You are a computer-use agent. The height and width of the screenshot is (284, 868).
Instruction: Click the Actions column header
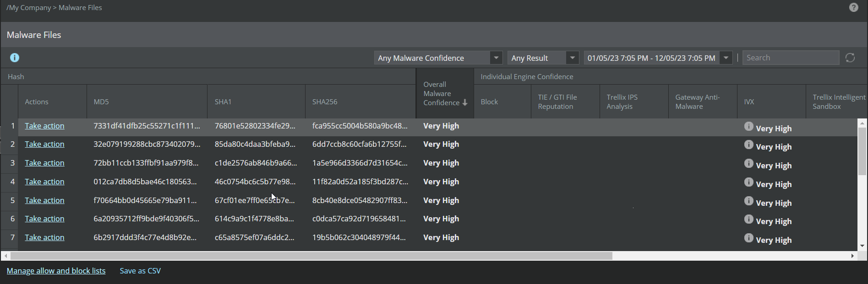(x=52, y=102)
